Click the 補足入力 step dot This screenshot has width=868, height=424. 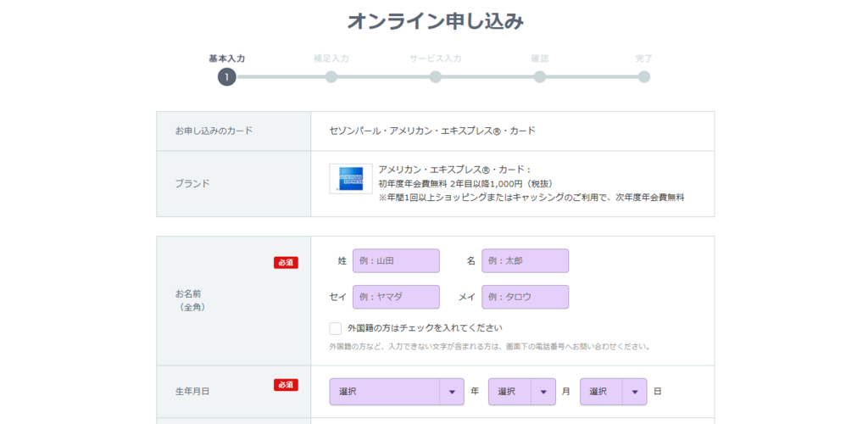[x=331, y=77]
